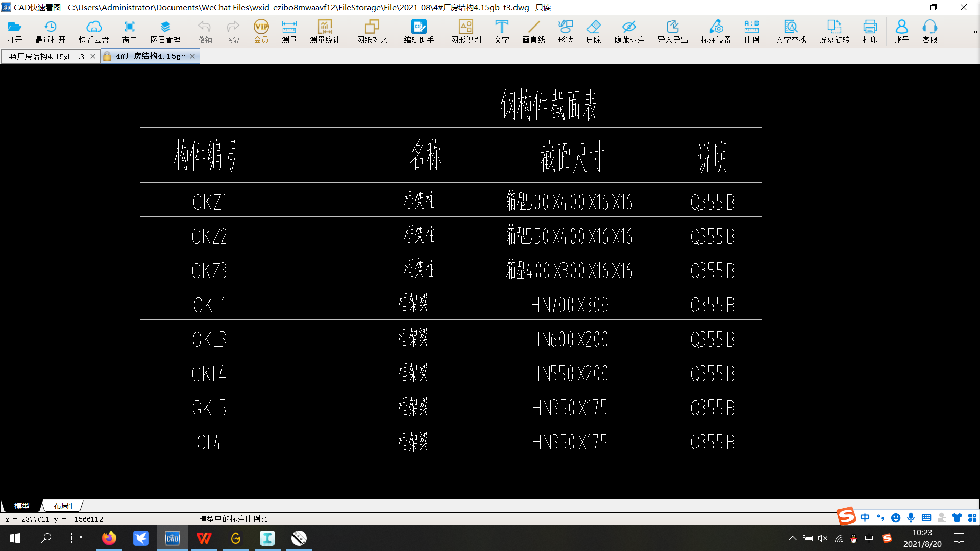Select the 画直线 draw line tool
This screenshot has height=551, width=980.
533,32
